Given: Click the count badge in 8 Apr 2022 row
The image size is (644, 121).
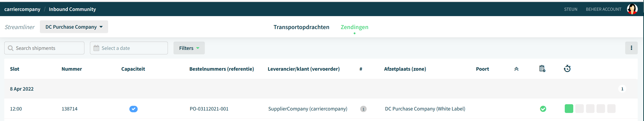Looking at the screenshot, I should point(622,89).
